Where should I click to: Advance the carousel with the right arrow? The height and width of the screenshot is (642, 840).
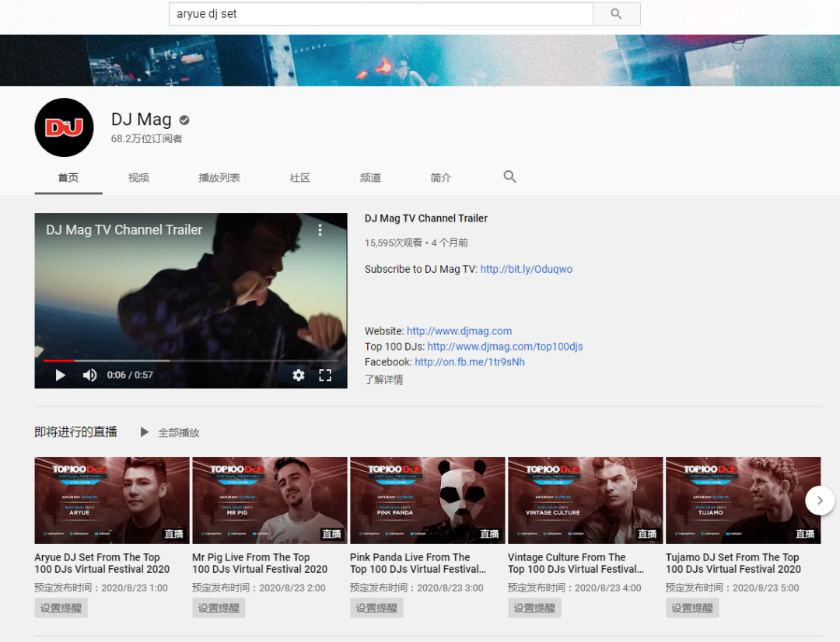(820, 501)
